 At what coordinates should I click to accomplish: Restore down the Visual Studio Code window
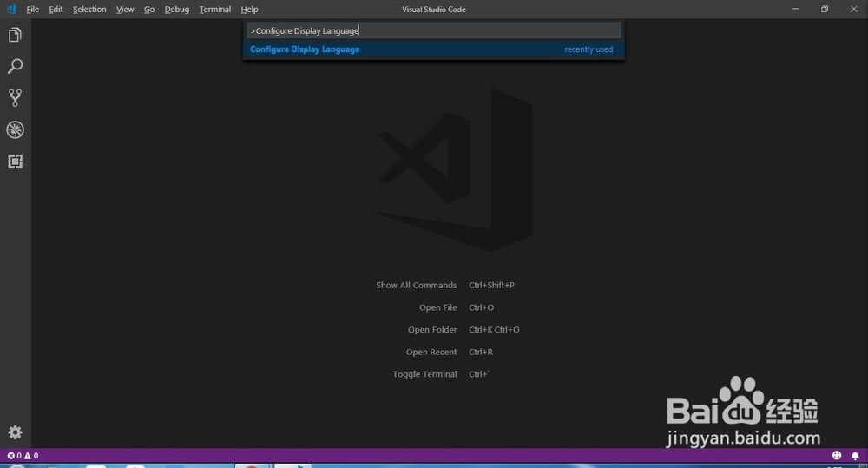coord(825,9)
